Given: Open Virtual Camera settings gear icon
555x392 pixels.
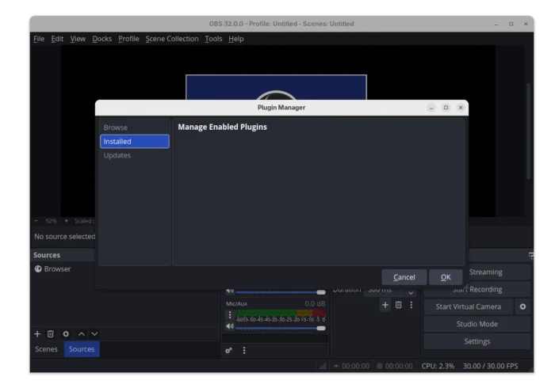Looking at the screenshot, I should click(x=522, y=306).
